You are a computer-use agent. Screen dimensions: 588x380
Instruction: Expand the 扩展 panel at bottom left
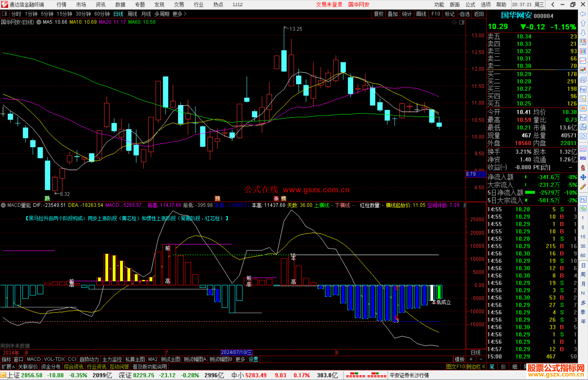pos(8,367)
